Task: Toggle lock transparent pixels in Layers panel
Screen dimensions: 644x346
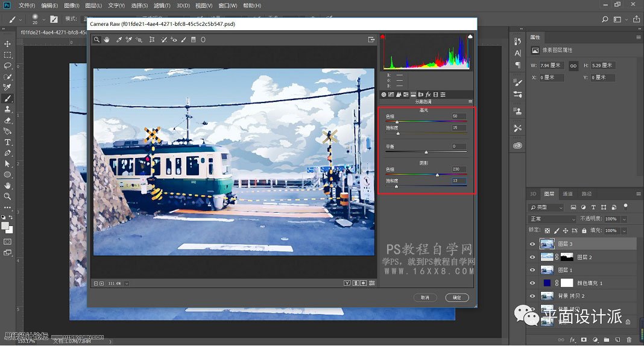Action: (x=547, y=231)
